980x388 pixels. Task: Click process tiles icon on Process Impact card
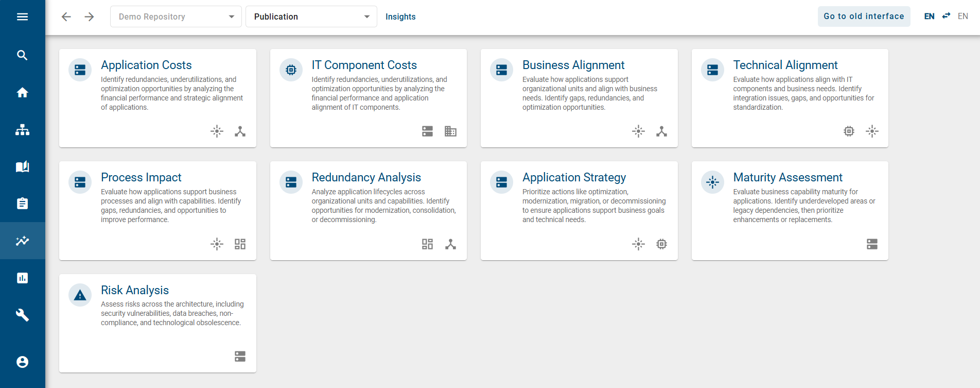tap(240, 244)
